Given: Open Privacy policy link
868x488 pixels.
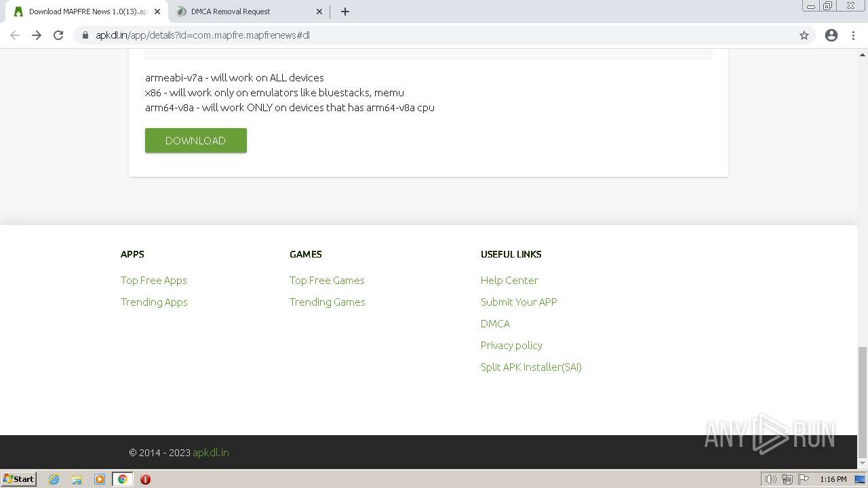Looking at the screenshot, I should [x=511, y=345].
